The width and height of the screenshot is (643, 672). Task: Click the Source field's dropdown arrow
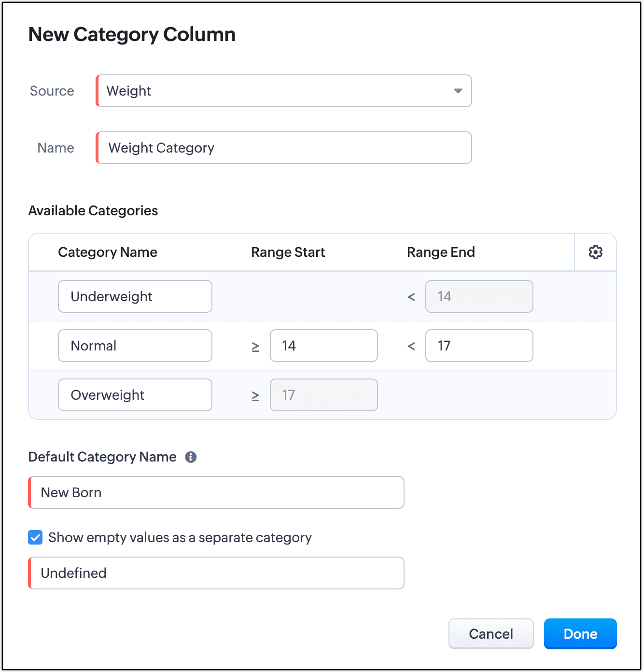coord(458,91)
